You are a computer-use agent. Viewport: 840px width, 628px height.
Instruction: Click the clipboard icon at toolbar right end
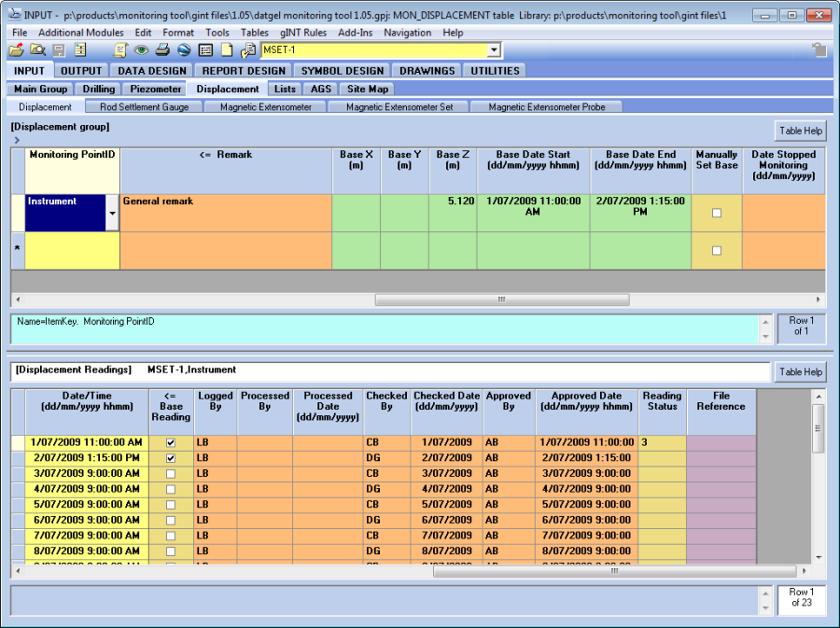coord(819,50)
